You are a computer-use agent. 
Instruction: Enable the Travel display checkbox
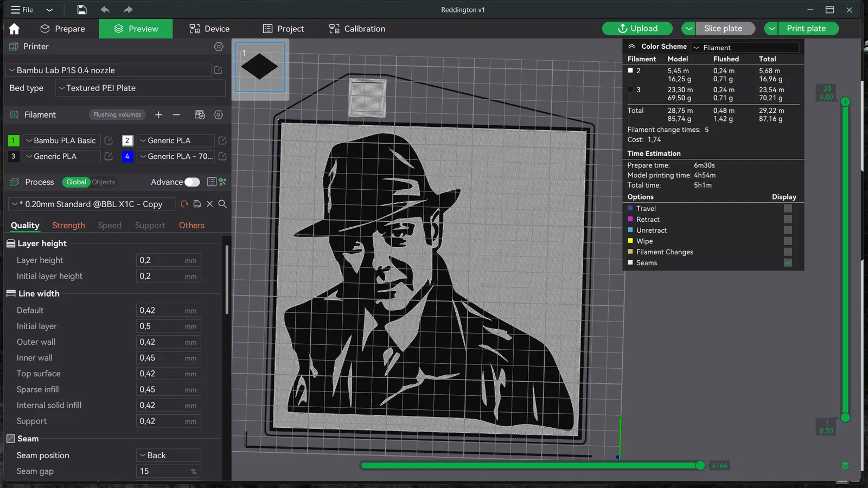click(788, 209)
